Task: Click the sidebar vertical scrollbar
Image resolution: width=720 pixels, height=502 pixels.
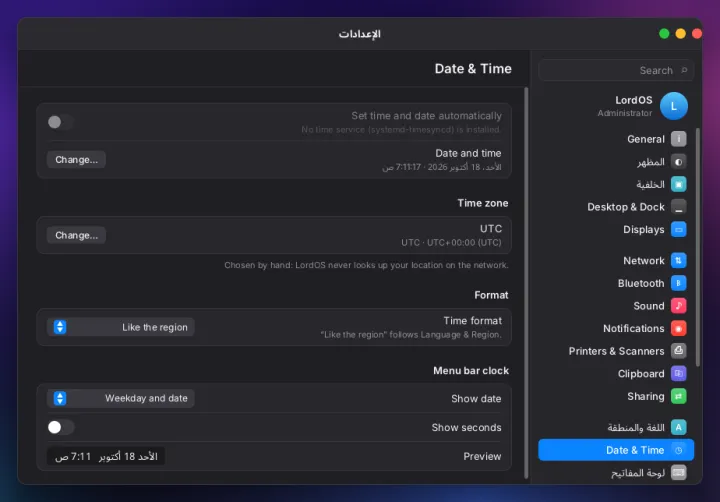Action: [x=698, y=247]
